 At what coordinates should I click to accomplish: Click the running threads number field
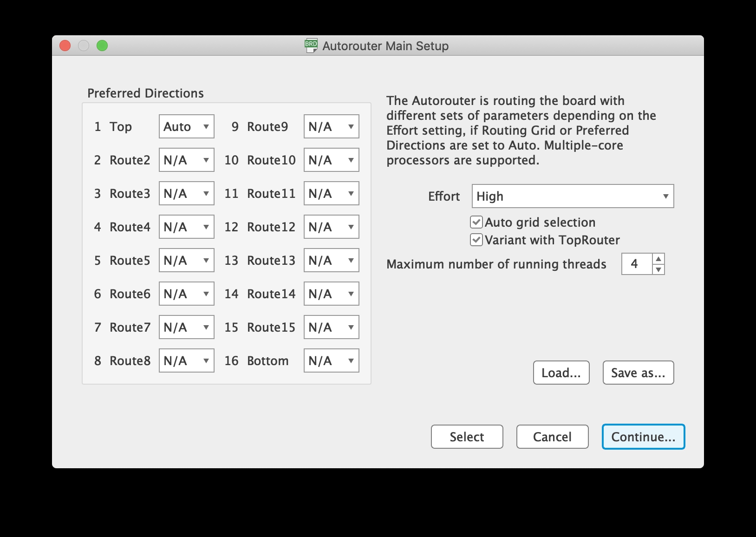[x=637, y=264]
